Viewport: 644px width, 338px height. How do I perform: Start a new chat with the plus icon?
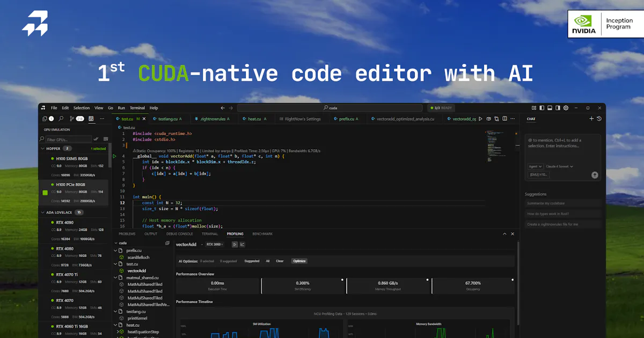[x=591, y=119]
